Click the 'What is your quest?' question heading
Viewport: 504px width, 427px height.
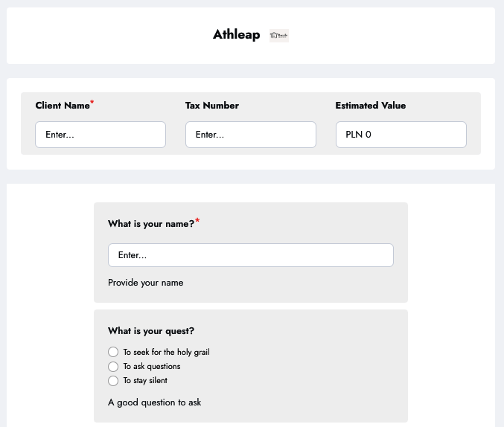click(151, 331)
